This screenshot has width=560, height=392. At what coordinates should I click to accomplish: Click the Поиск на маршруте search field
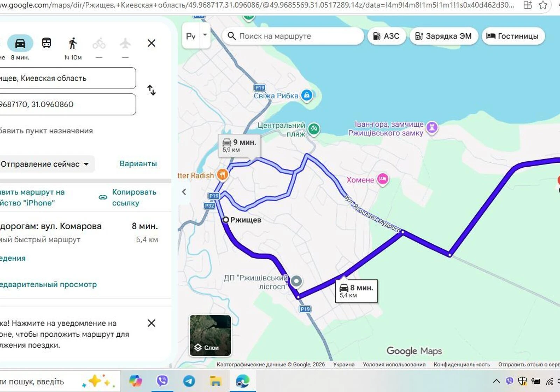(293, 36)
